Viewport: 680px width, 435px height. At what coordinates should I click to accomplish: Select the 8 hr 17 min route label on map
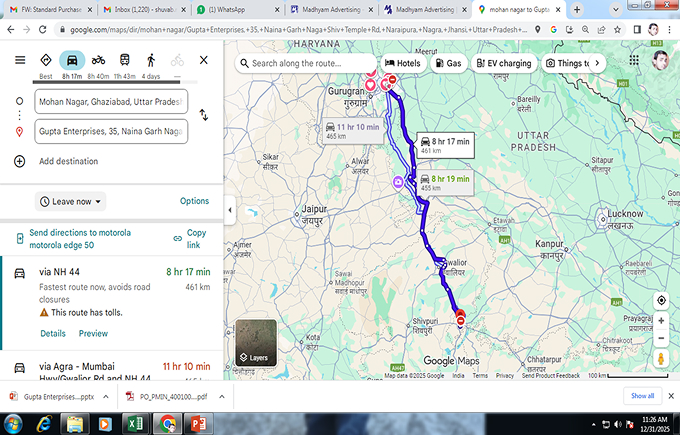tap(445, 145)
